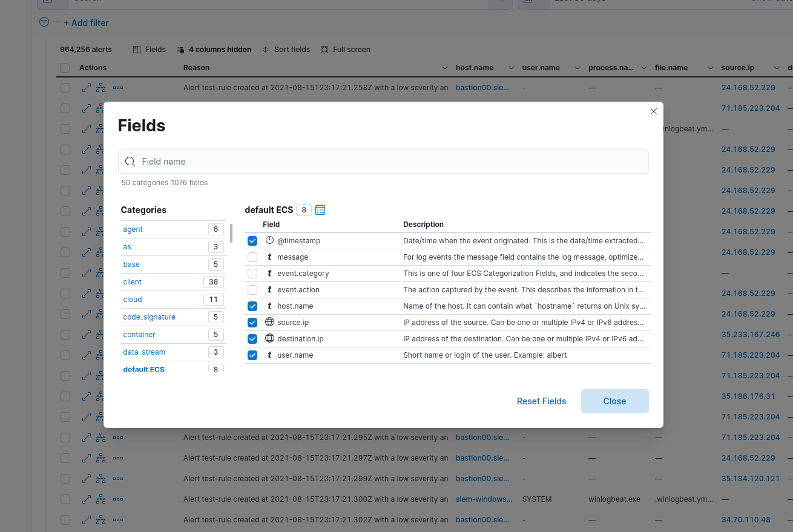Open table view icon beside default ECS
Viewport: 793px width, 532px height.
point(320,210)
